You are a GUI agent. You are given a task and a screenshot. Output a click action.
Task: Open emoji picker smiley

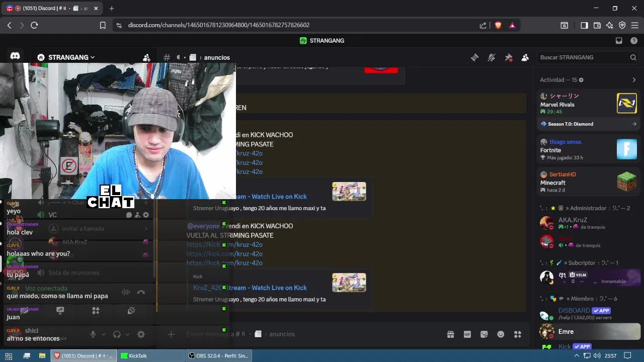[x=501, y=334]
